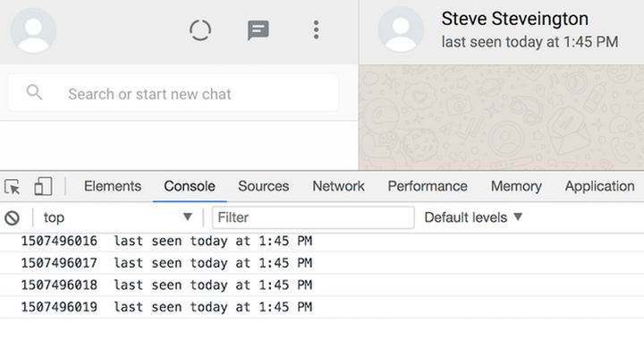
Task: Click the Steve Steveington contact name
Action: 514,19
